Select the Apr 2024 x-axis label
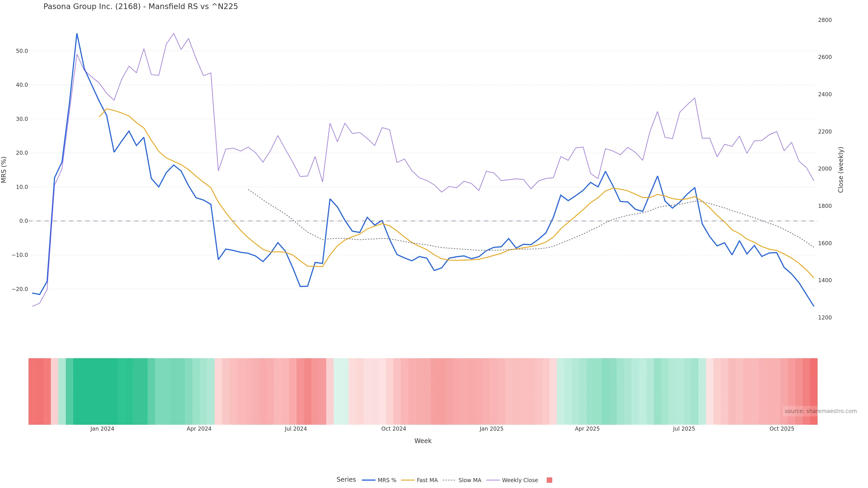 point(199,429)
